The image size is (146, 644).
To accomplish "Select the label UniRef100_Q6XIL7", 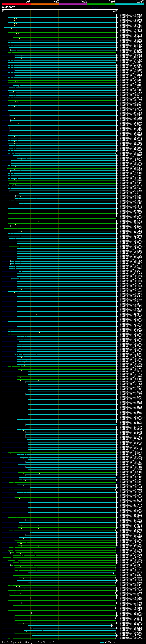I will (131, 67).
